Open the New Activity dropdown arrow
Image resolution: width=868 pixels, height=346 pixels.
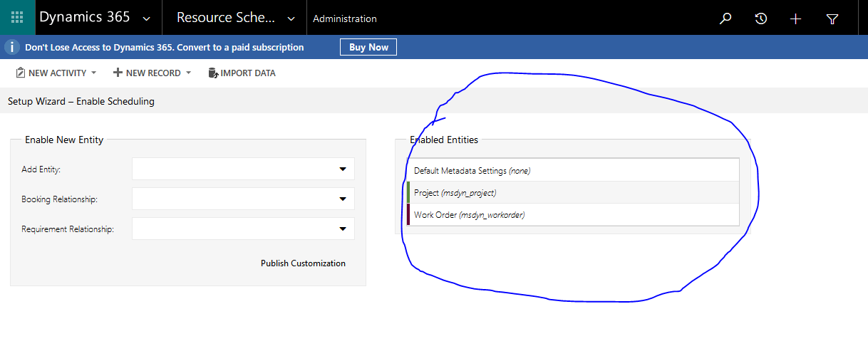(94, 73)
